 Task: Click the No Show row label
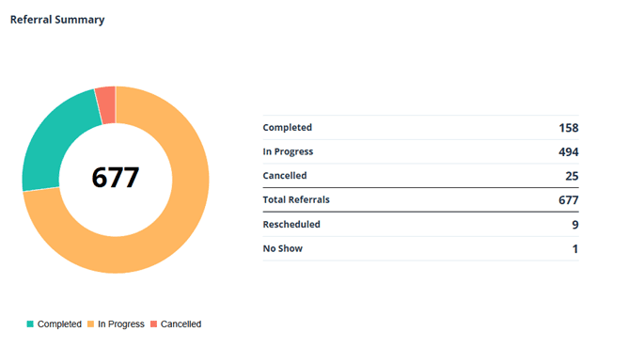pyautogui.click(x=283, y=249)
